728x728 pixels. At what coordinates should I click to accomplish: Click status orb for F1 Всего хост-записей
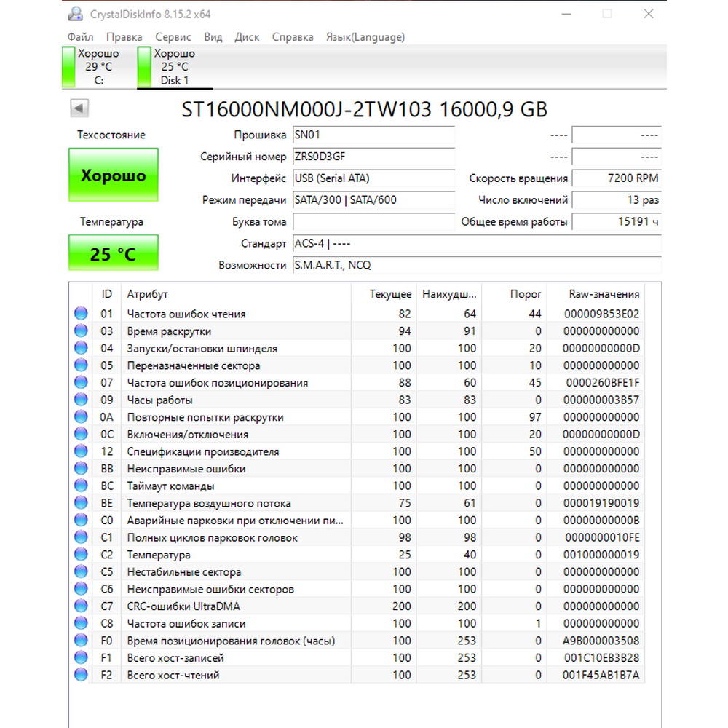[81, 657]
